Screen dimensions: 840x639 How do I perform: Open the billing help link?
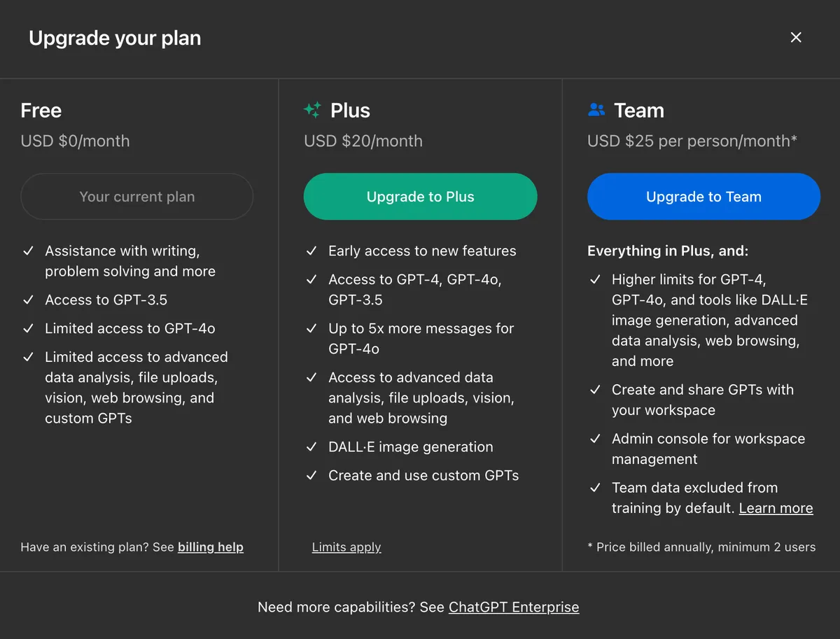click(211, 547)
